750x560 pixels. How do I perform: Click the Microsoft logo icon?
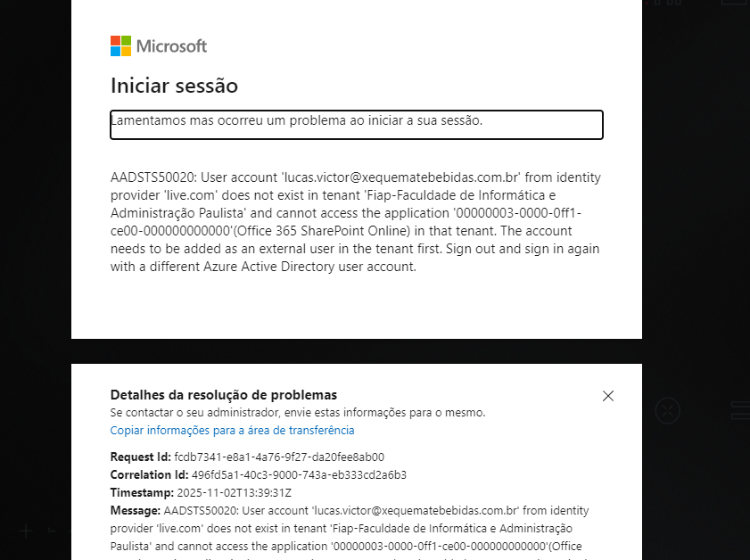point(120,45)
